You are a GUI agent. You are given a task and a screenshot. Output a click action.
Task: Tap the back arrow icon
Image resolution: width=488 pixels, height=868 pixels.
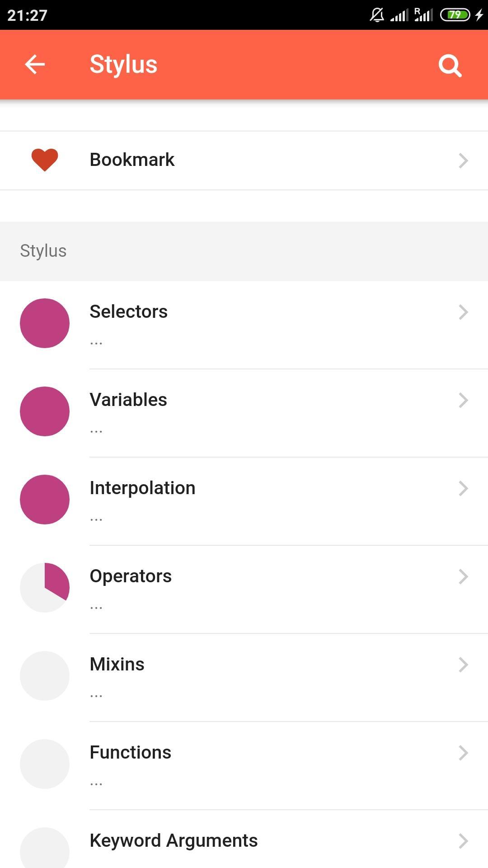35,64
